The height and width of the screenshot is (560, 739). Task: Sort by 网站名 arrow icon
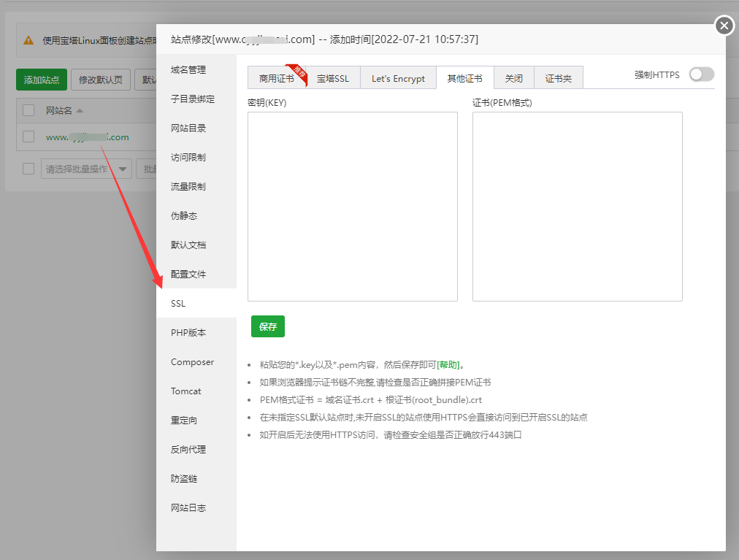coord(80,111)
